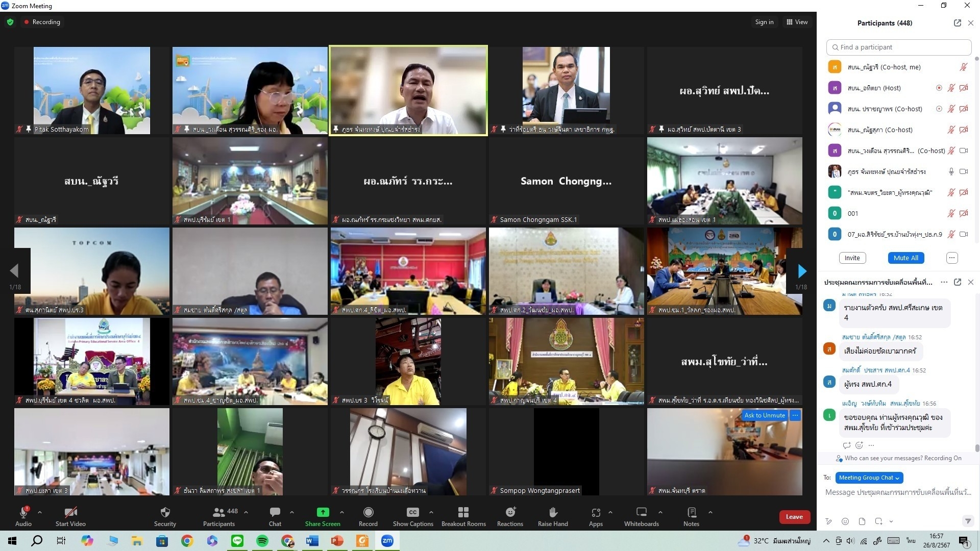Expand the View layout menu
The image size is (980, 551).
tap(797, 22)
